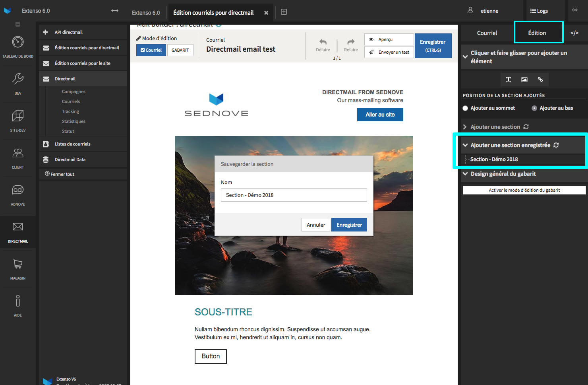The height and width of the screenshot is (385, 588).
Task: Select the text element tool icon
Action: pos(508,80)
